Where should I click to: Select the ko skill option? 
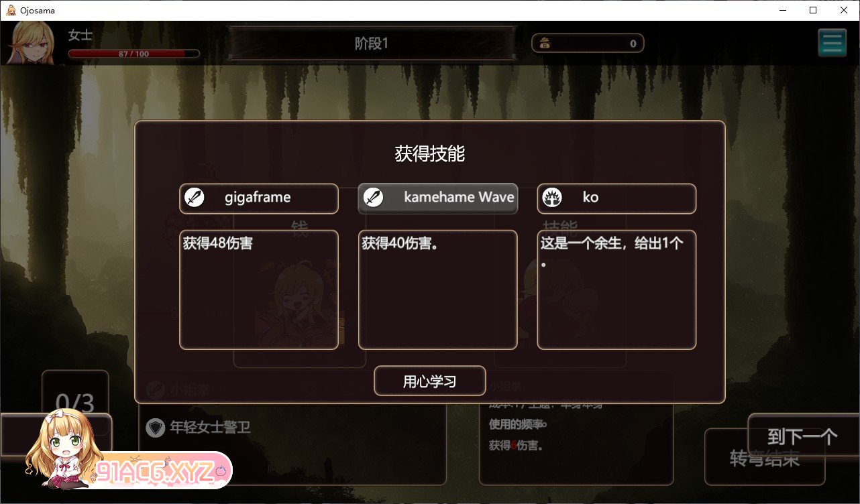pyautogui.click(x=616, y=198)
